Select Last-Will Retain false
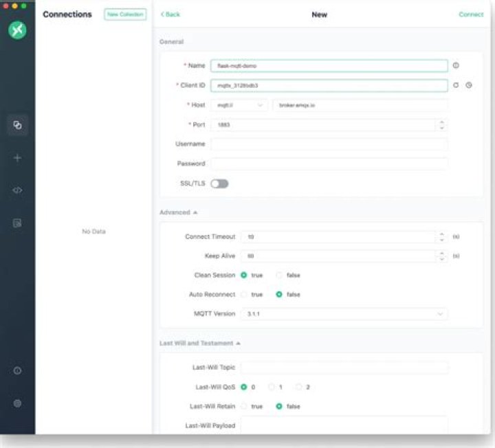This screenshot has width=495, height=448. [279, 406]
